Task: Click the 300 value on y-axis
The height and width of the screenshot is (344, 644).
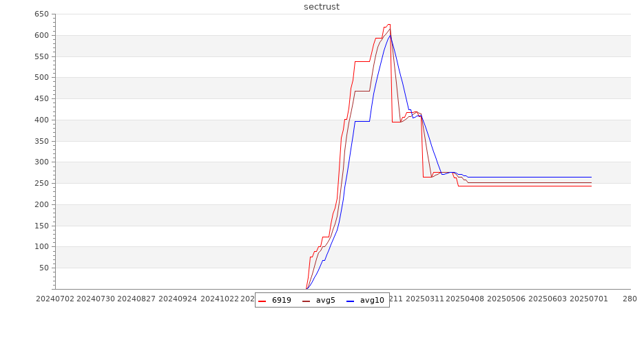Action: (41, 162)
